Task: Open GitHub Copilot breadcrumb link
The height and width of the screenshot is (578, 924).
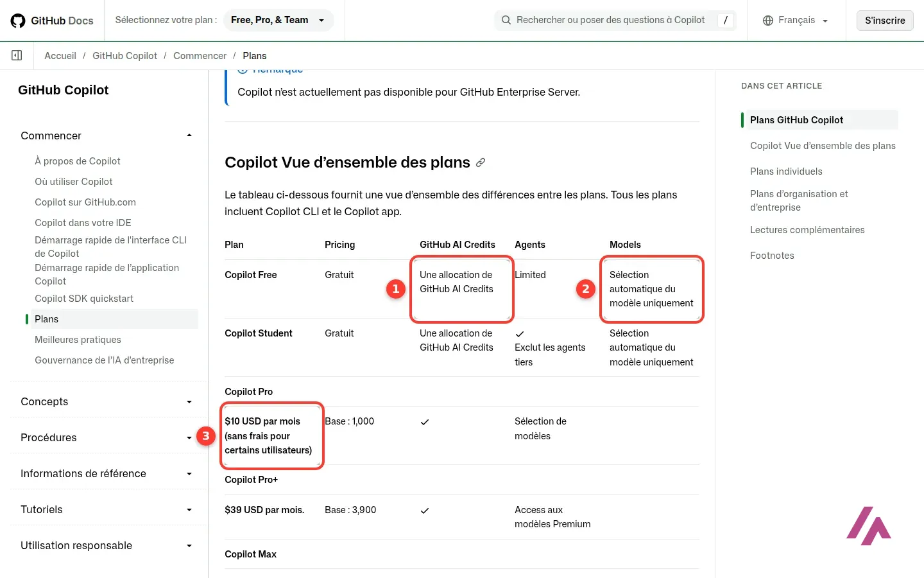Action: pyautogui.click(x=124, y=56)
